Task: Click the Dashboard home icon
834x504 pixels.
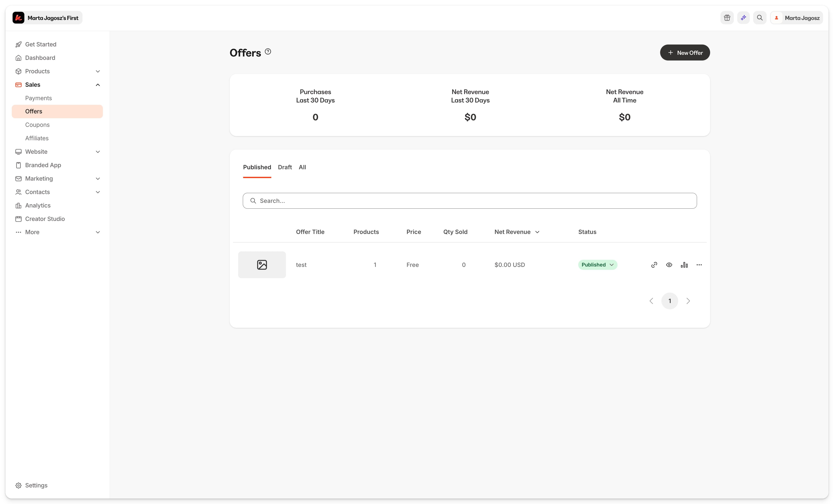Action: 18,58
